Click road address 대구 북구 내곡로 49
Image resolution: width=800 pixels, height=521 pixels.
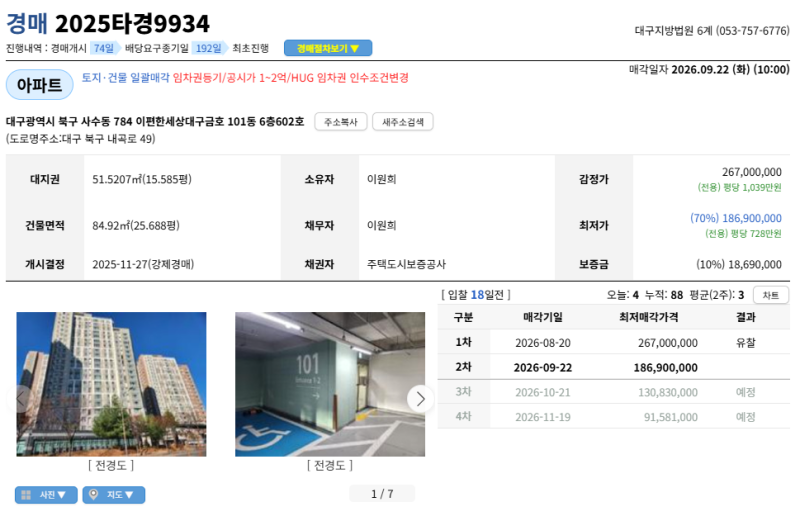(108, 139)
